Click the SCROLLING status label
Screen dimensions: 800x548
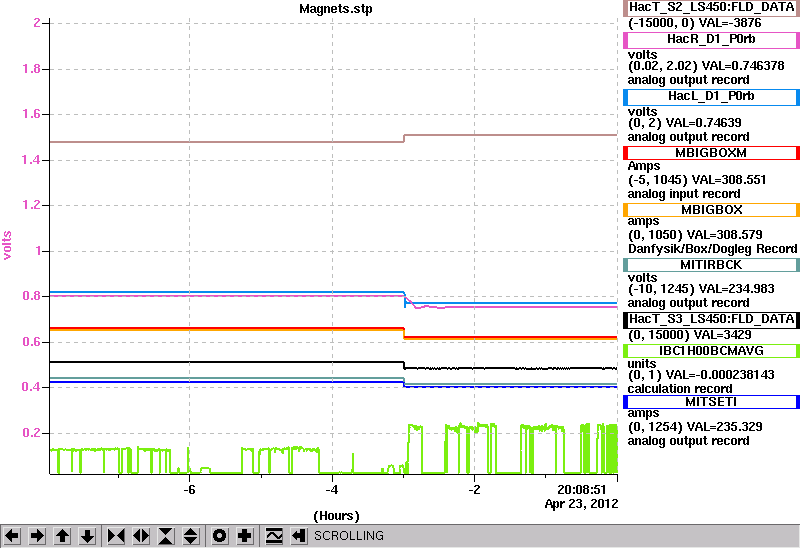[x=349, y=536]
